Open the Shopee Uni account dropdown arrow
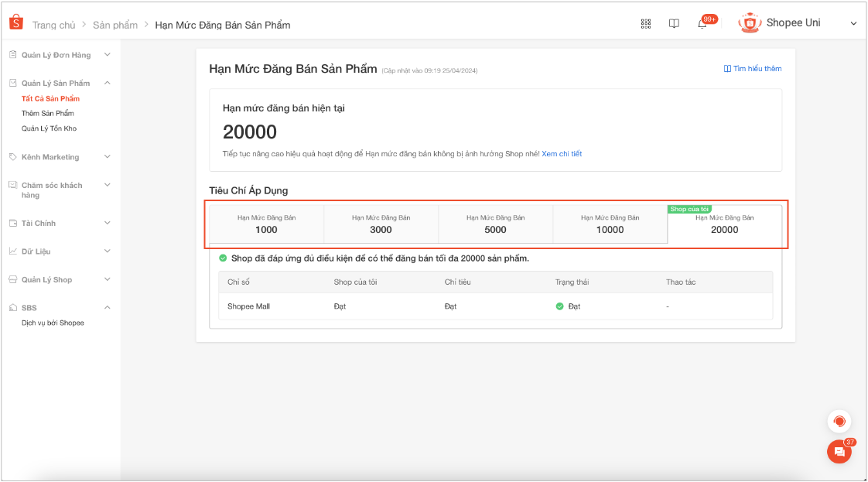868x482 pixels. 853,24
